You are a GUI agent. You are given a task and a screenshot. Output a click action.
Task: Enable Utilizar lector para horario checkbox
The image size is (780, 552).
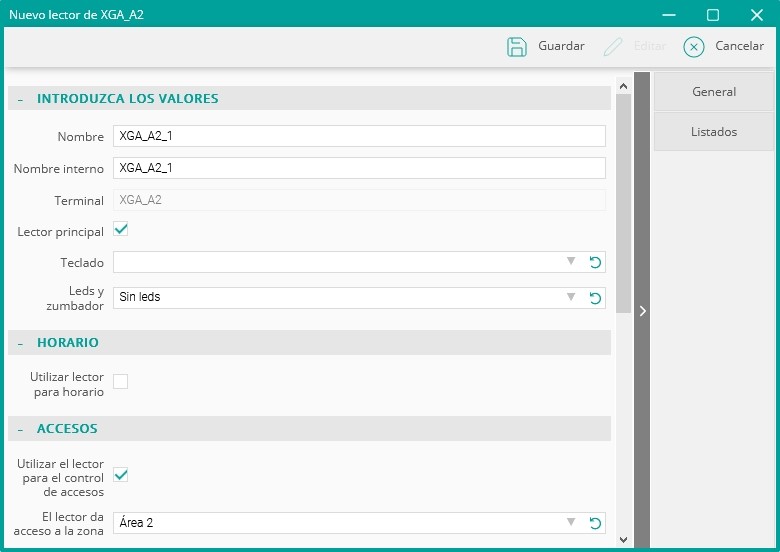pyautogui.click(x=120, y=381)
